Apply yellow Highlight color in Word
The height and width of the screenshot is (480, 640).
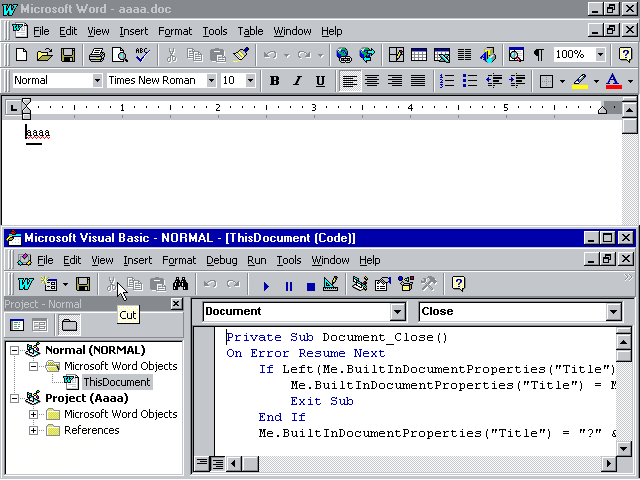pyautogui.click(x=580, y=81)
